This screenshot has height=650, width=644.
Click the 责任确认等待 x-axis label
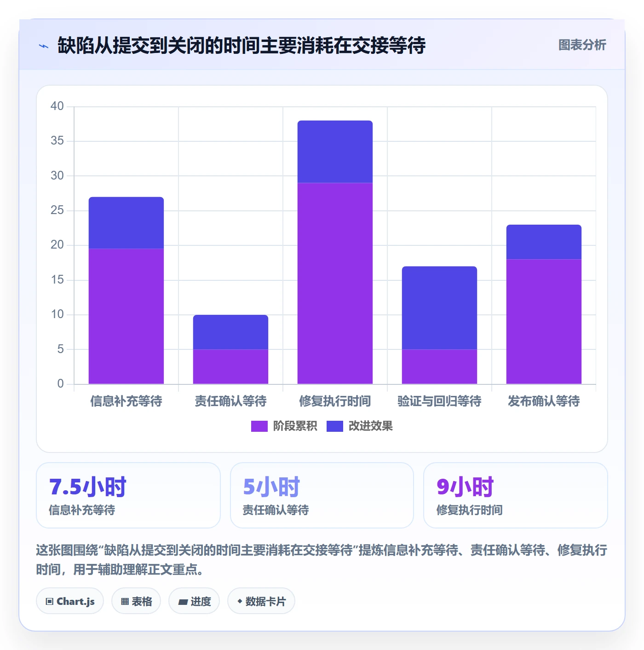coord(230,401)
